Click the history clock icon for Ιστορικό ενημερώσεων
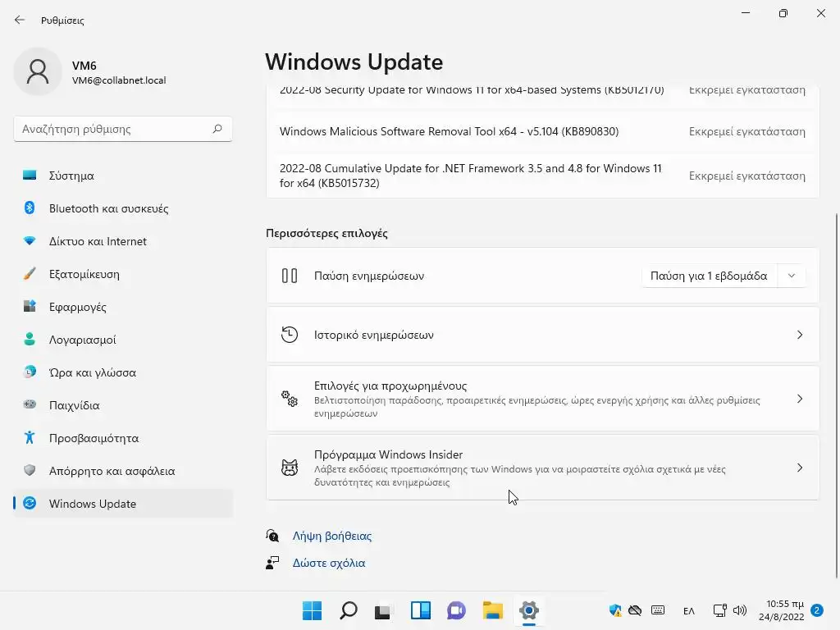This screenshot has height=630, width=840. pyautogui.click(x=290, y=335)
